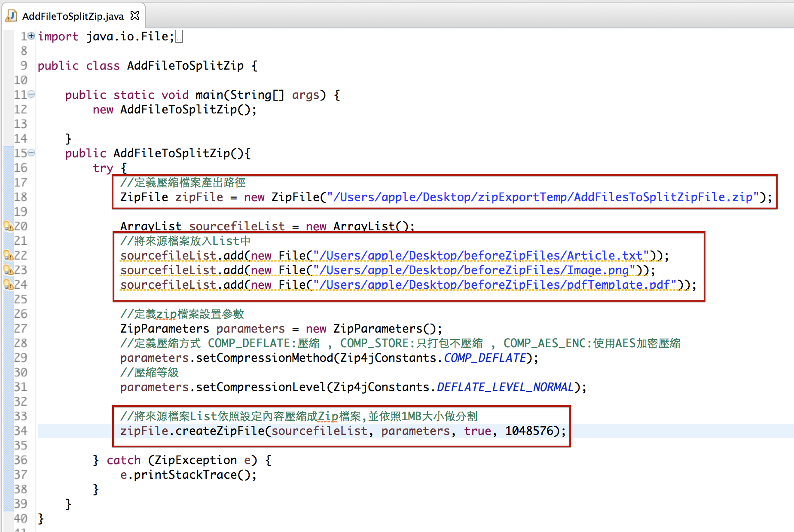Click the warning marker on line 24

click(7, 284)
